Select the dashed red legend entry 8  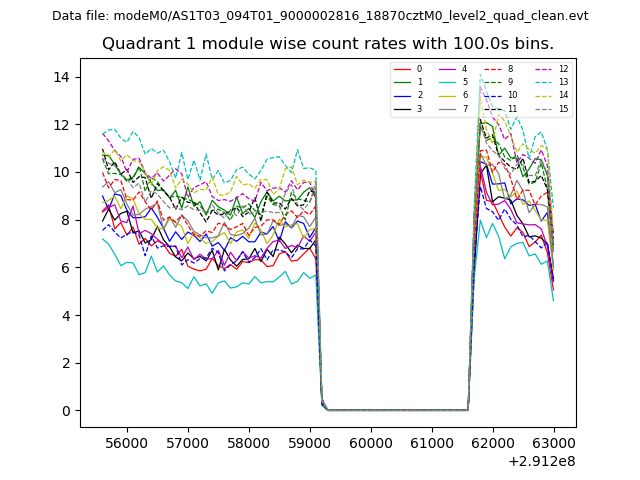[492, 69]
